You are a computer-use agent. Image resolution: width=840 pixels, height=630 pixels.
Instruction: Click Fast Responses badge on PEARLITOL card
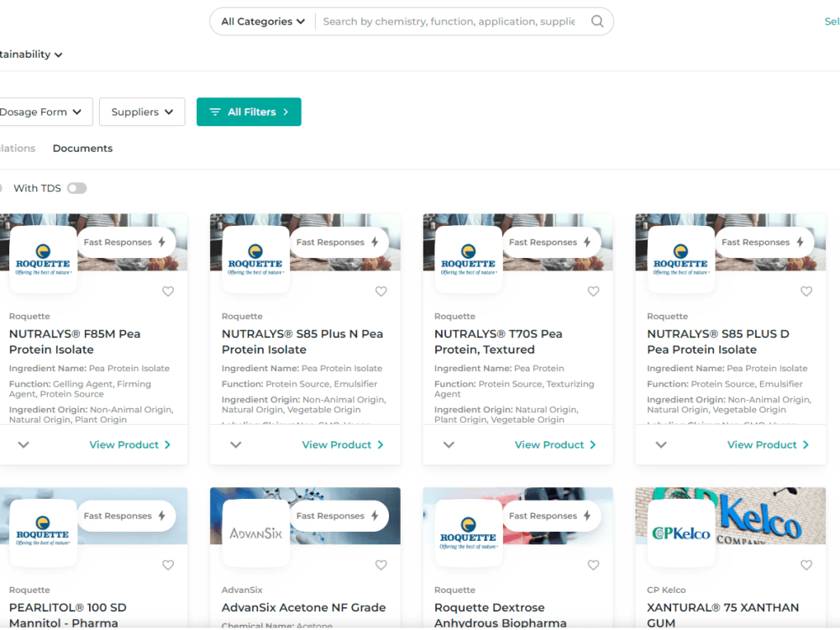click(127, 516)
